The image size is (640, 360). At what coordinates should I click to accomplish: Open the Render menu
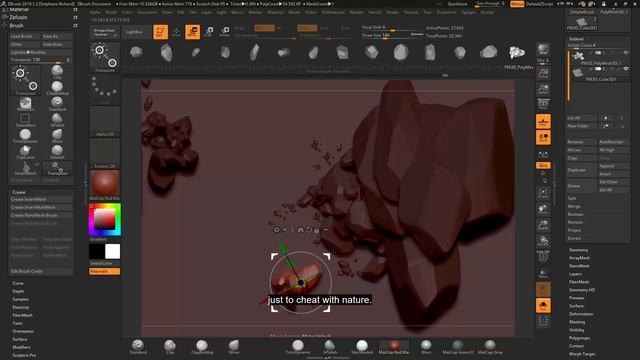click(356, 12)
